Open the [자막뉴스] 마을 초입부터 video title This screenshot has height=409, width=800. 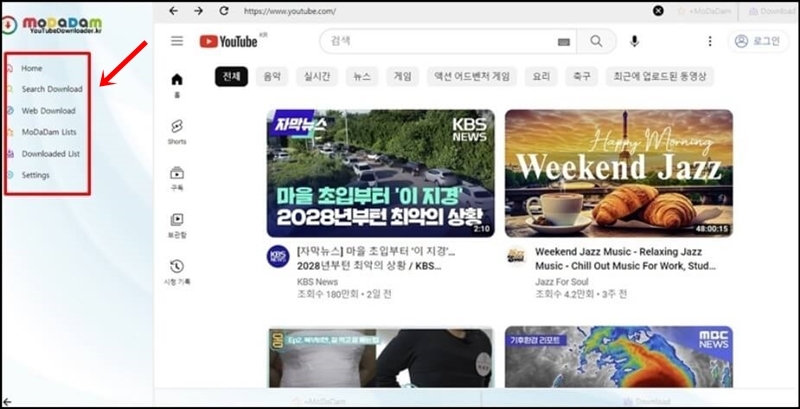[376, 259]
